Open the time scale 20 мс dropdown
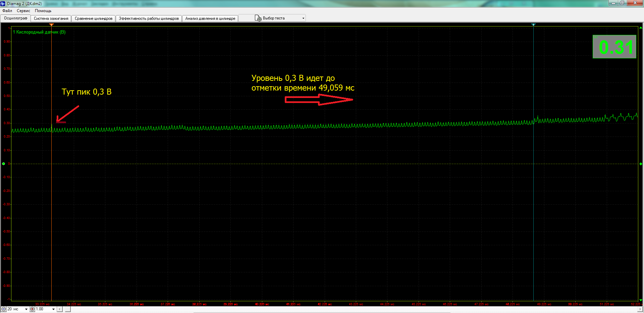This screenshot has width=644, height=313. 26,309
